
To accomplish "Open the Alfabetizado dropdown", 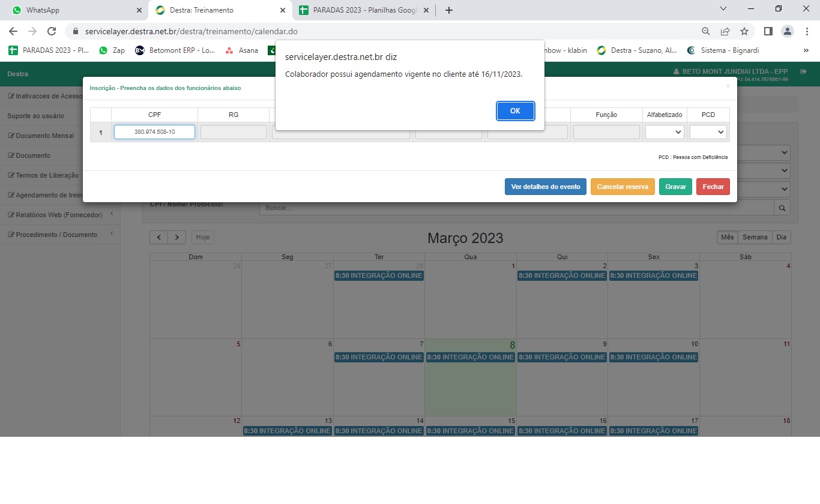I will tap(665, 132).
